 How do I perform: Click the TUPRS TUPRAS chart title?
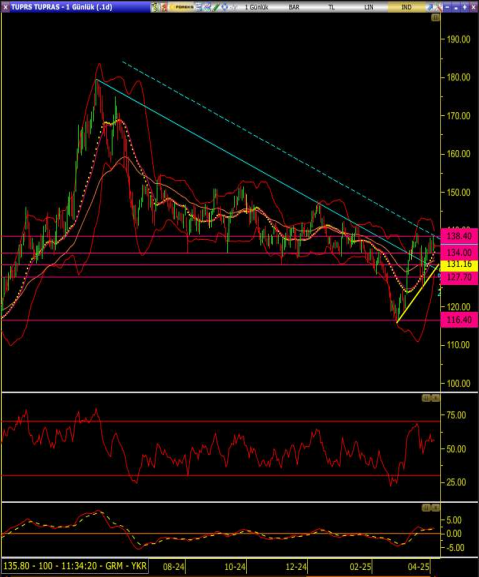61,7
